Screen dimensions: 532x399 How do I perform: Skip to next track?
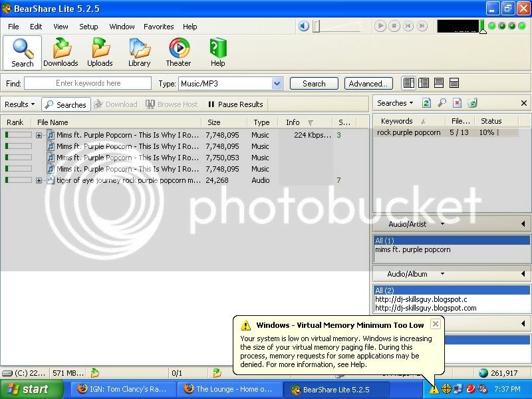click(422, 26)
